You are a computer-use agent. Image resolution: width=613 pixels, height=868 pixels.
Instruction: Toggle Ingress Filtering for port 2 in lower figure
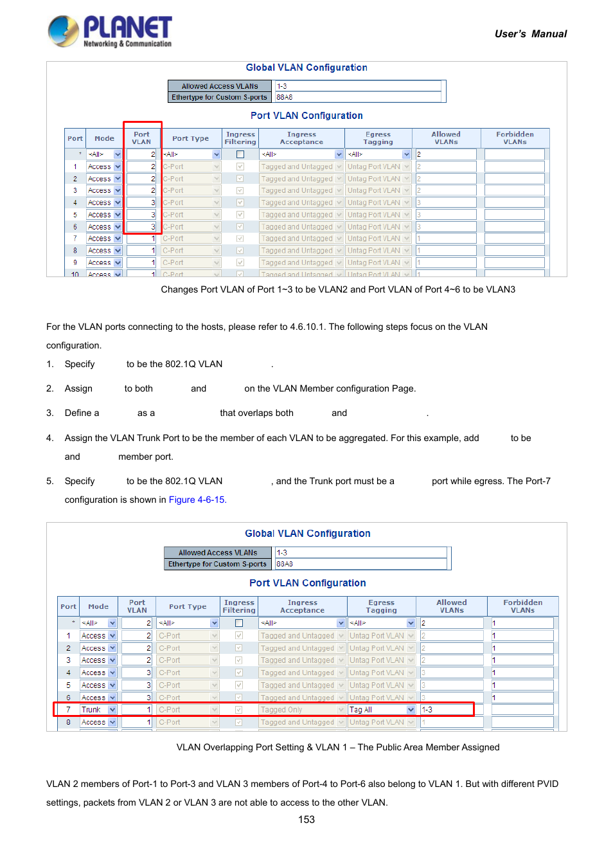coord(239,648)
